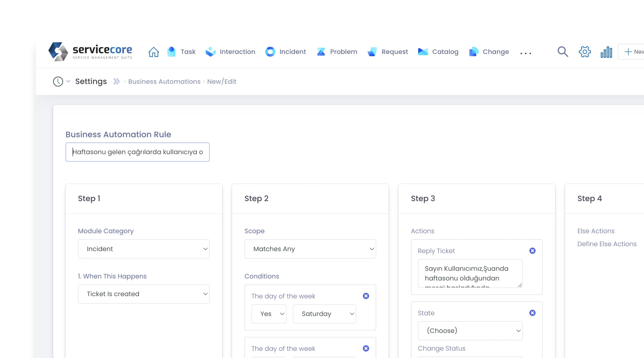The height and width of the screenshot is (358, 644).
Task: Open the State (Choose) dropdown
Action: [x=470, y=331]
